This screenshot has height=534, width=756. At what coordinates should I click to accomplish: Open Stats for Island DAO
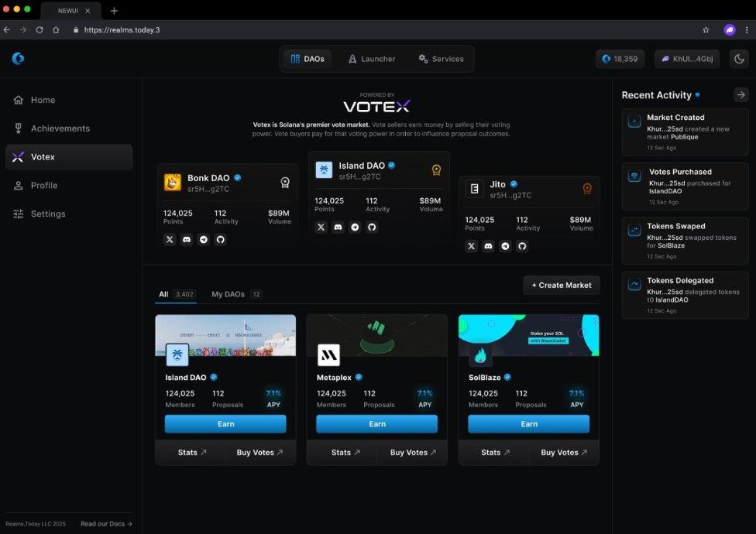pos(191,453)
